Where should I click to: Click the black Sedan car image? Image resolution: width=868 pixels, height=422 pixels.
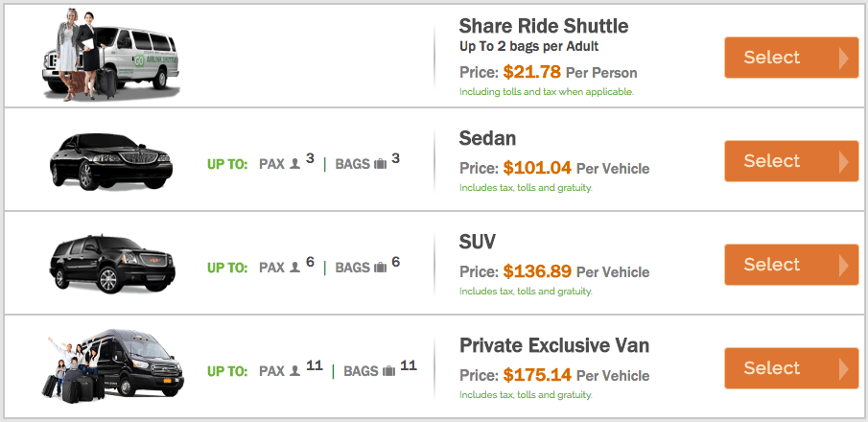tap(111, 161)
